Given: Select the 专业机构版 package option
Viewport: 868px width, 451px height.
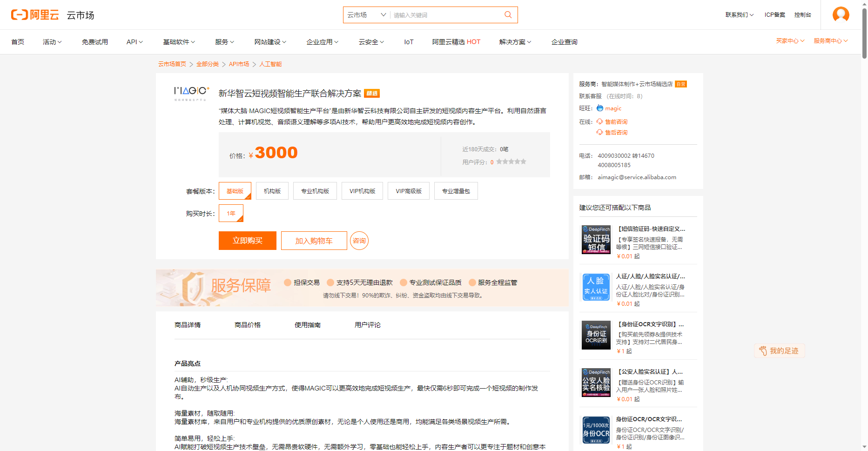Looking at the screenshot, I should (315, 191).
